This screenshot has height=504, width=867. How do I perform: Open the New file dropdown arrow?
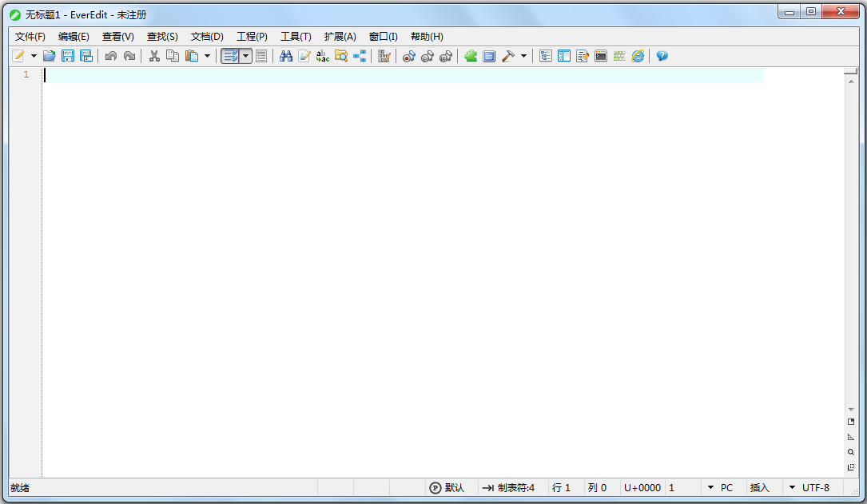click(34, 56)
